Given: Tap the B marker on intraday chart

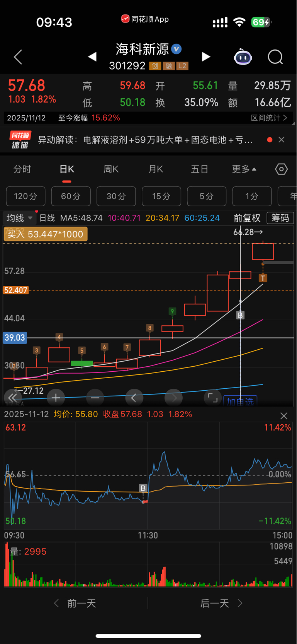Looking at the screenshot, I should 143,488.
